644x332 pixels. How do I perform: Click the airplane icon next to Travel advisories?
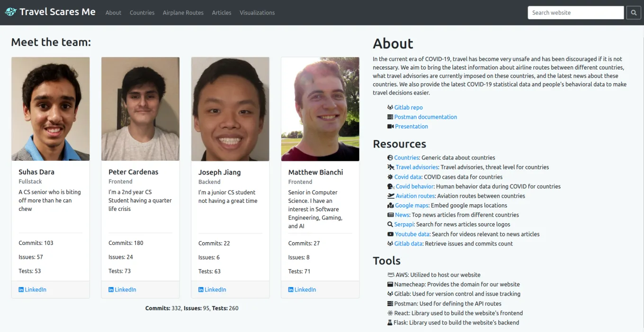(390, 167)
